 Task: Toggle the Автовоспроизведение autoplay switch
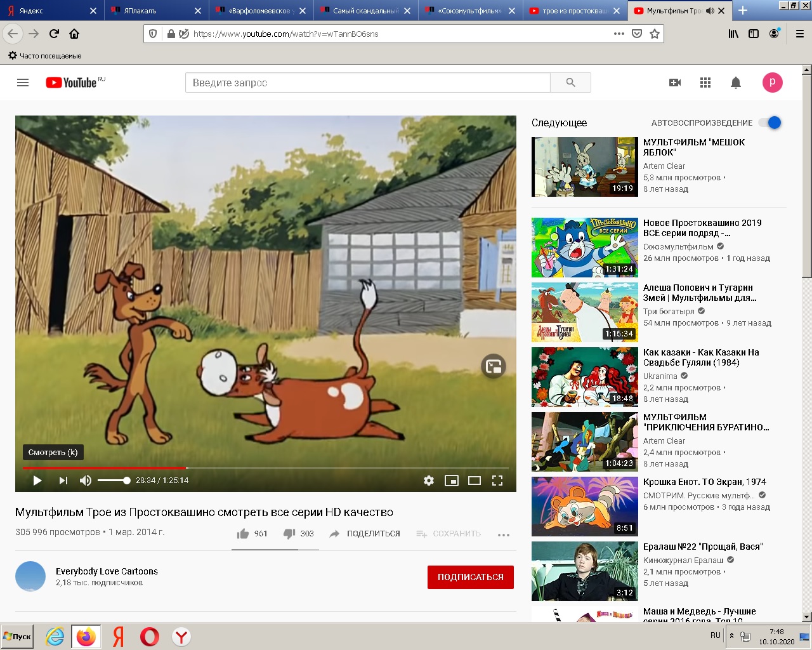(x=770, y=123)
